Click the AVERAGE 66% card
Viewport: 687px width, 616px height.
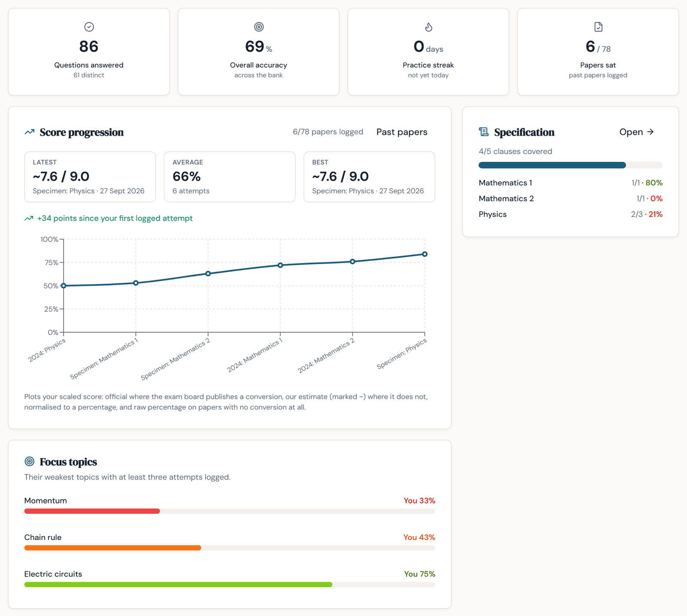pos(230,177)
